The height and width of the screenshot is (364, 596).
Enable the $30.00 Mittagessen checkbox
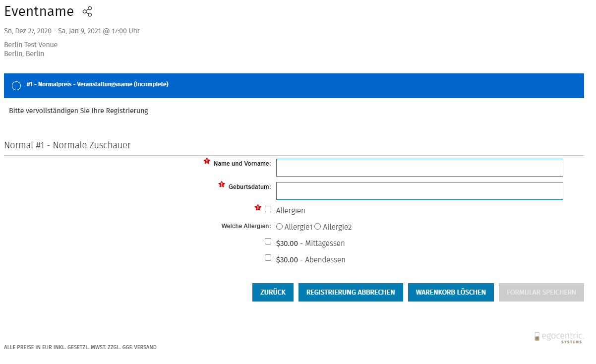(268, 242)
